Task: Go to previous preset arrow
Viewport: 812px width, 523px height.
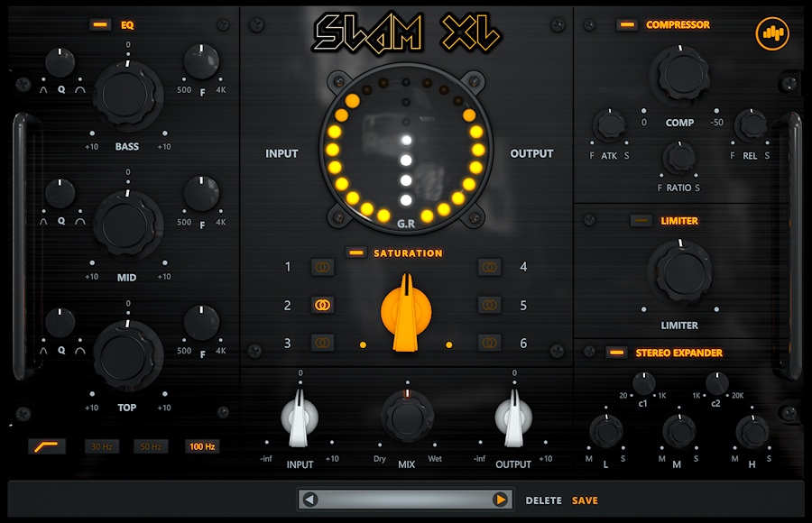Action: point(310,500)
